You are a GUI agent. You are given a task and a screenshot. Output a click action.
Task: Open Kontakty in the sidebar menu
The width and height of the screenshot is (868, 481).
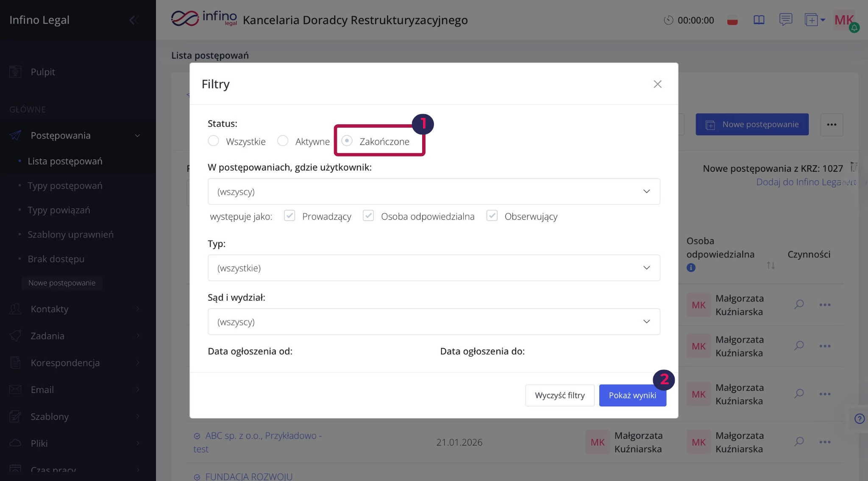point(50,309)
